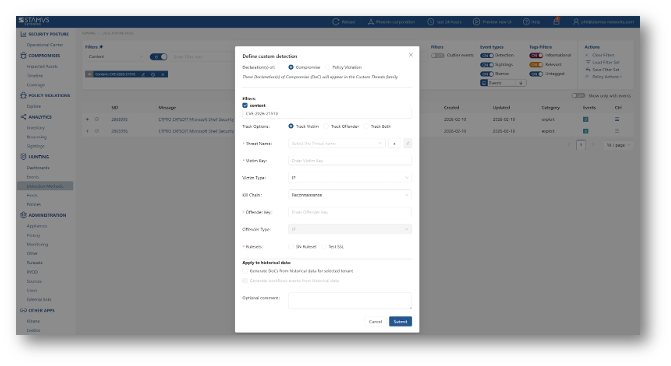Click the Cancel button
Viewport: 671px width, 366px height.
[375, 321]
